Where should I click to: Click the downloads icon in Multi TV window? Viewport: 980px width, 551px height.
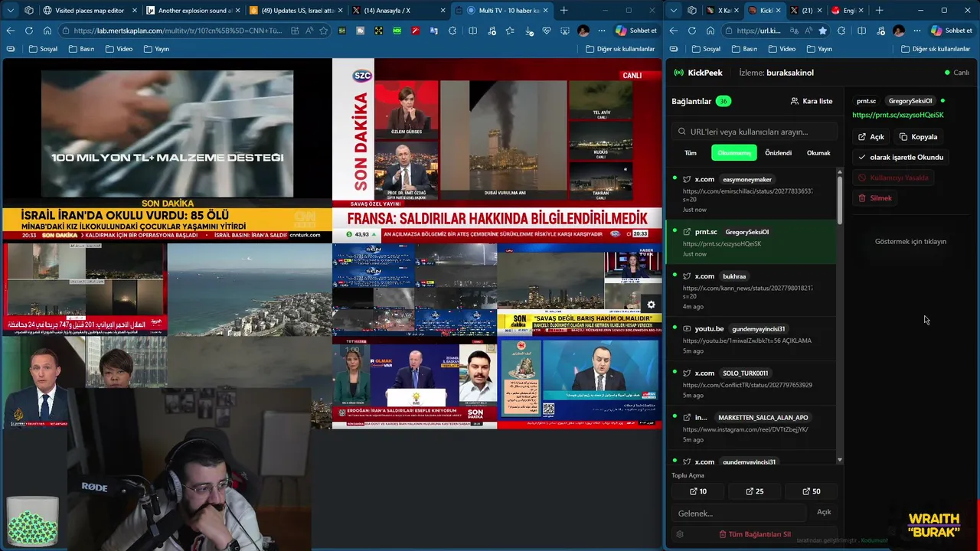pos(528,31)
